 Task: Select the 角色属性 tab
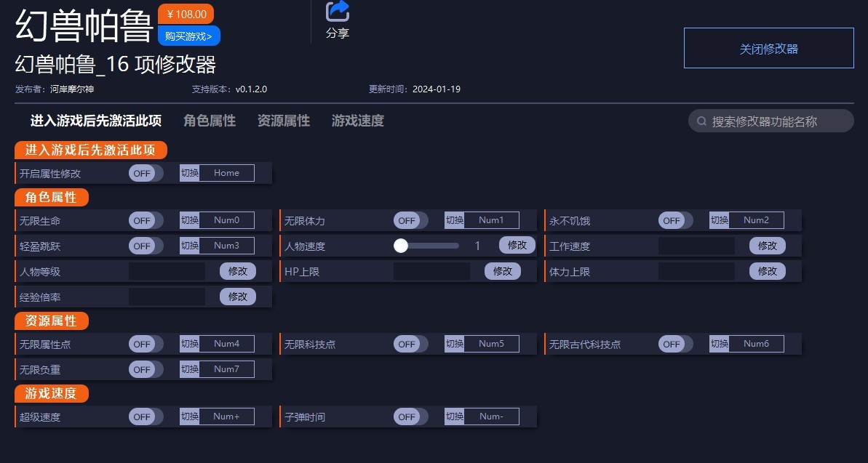point(209,121)
